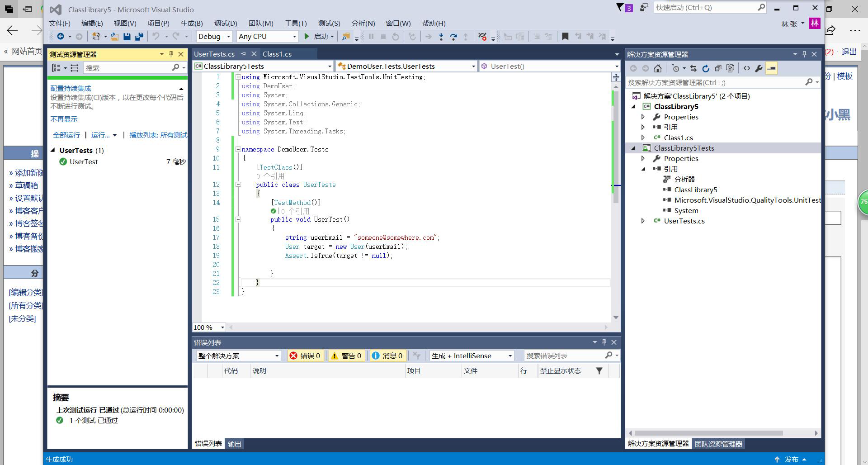
Task: Pin the Test Explorer panel
Action: [171, 54]
